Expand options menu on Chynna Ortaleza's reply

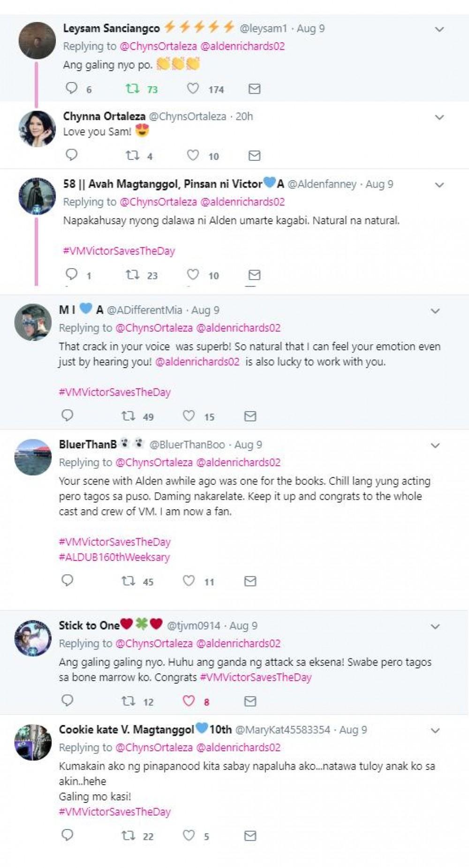pos(439,117)
